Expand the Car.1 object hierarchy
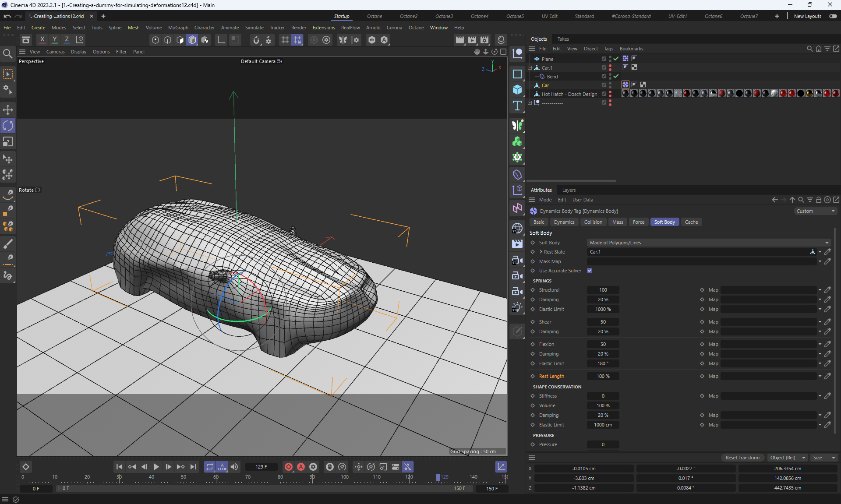The image size is (841, 504). tap(530, 68)
